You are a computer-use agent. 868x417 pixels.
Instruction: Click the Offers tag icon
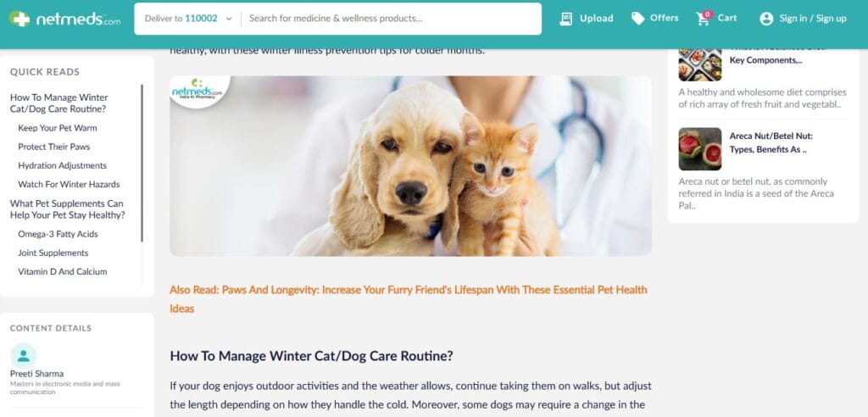pyautogui.click(x=637, y=19)
